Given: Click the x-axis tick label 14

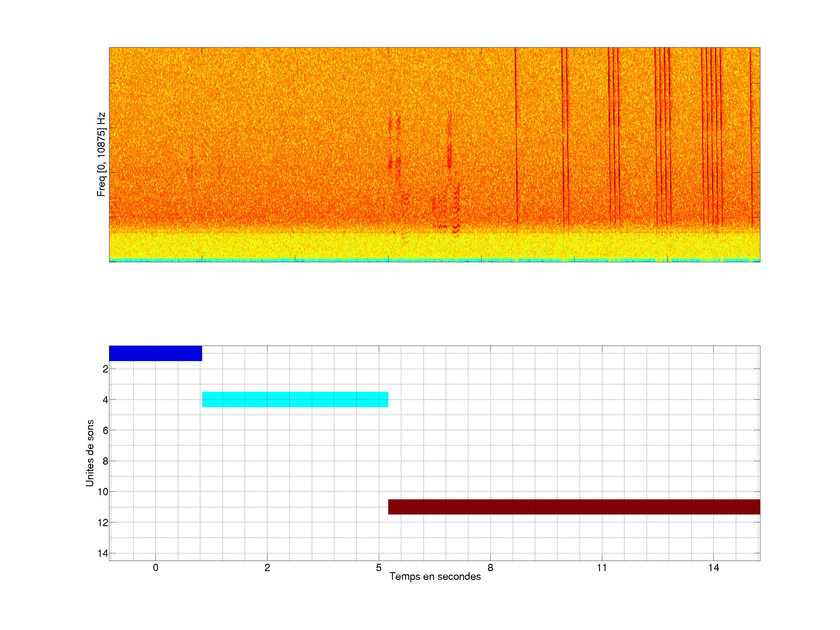Looking at the screenshot, I should (713, 568).
